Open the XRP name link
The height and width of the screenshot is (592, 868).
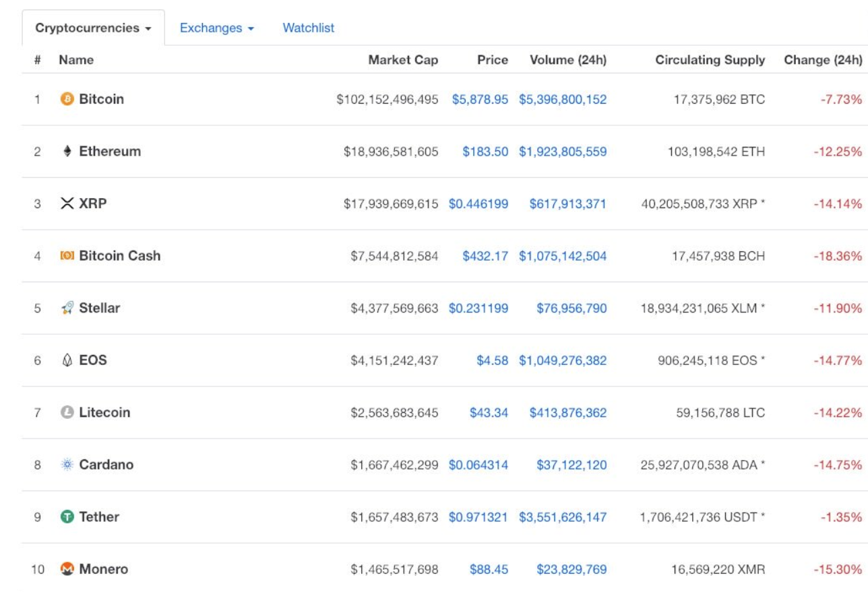tap(93, 203)
